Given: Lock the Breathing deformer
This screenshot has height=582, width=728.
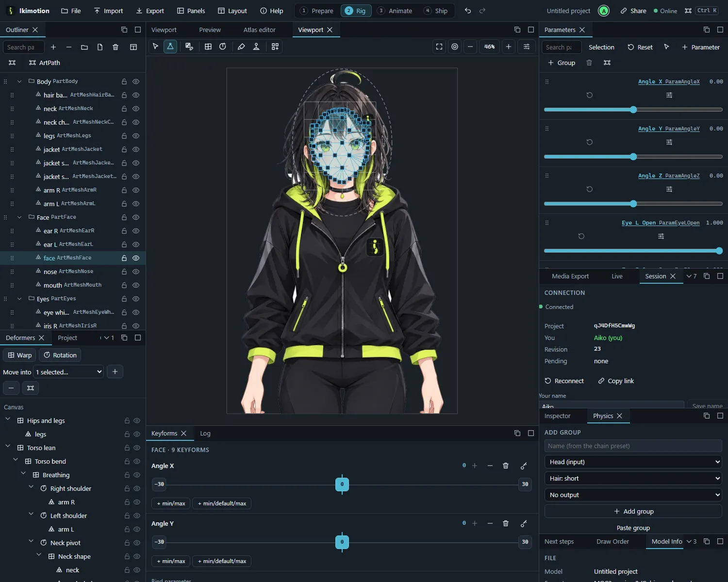Looking at the screenshot, I should pos(127,475).
